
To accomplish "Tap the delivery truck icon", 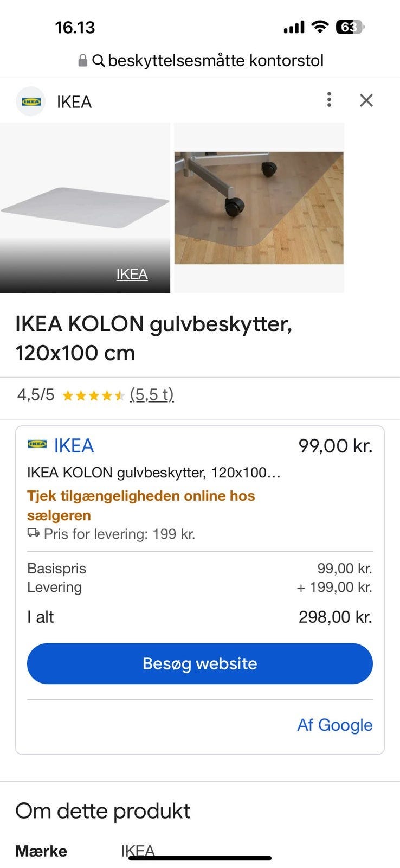I will (x=33, y=533).
